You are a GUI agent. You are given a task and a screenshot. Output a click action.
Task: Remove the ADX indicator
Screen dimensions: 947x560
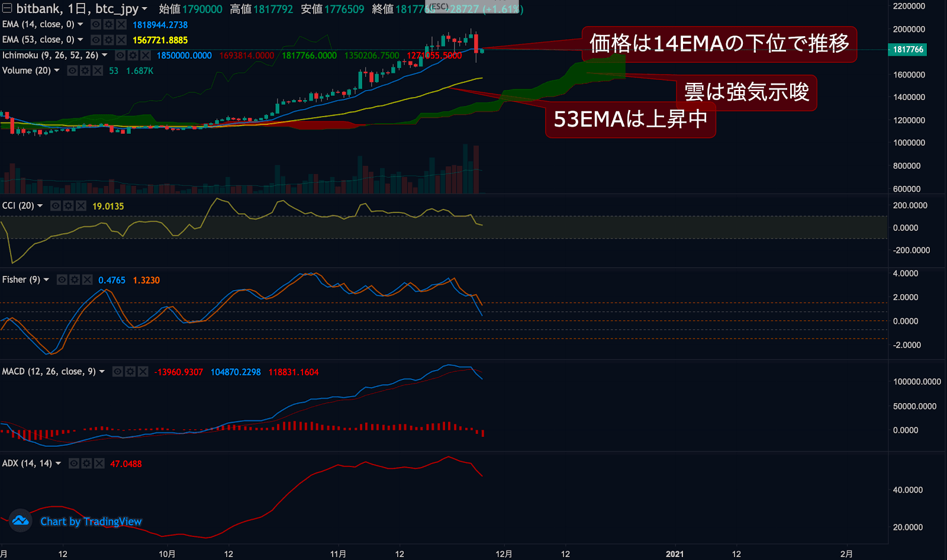[99, 464]
